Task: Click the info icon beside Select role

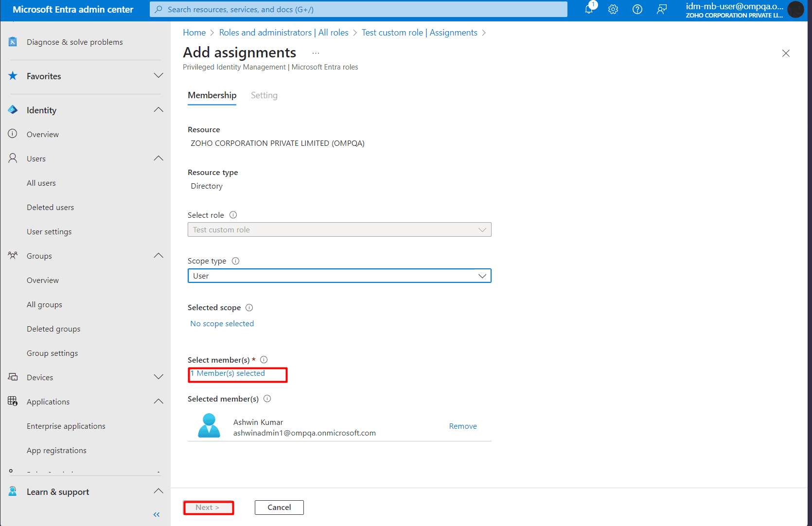Action: tap(233, 215)
